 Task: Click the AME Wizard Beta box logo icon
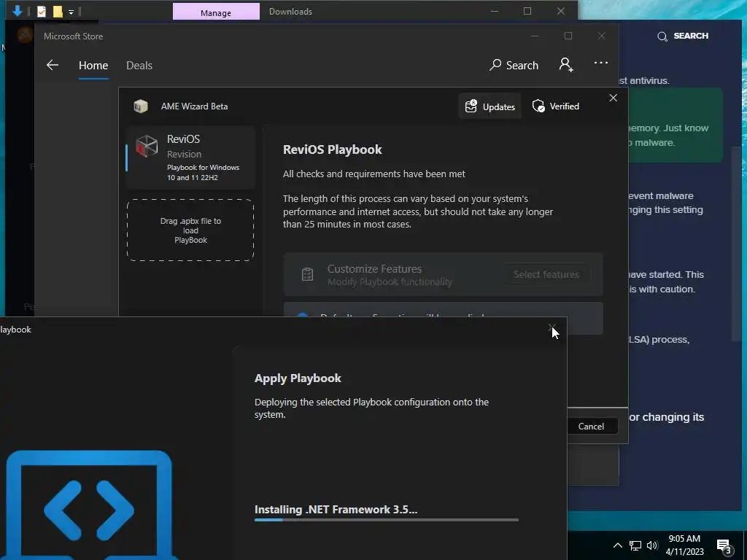coord(141,106)
